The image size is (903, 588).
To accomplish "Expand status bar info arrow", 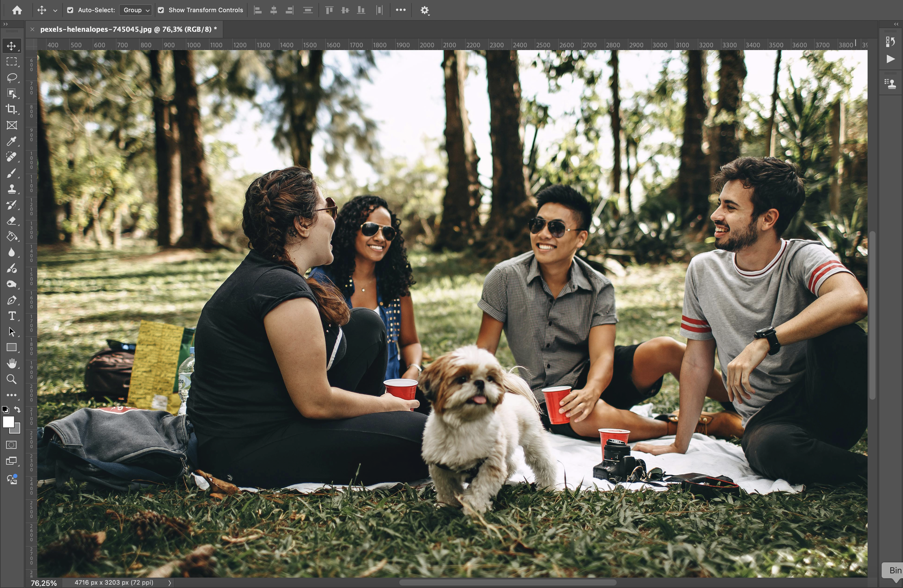I will 170,583.
